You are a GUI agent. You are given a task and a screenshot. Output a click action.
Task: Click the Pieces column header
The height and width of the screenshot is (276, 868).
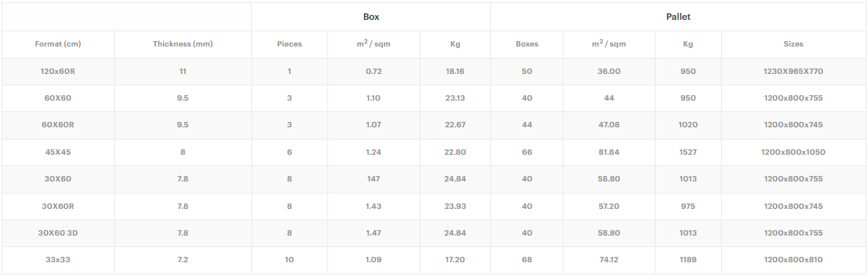[x=289, y=44]
